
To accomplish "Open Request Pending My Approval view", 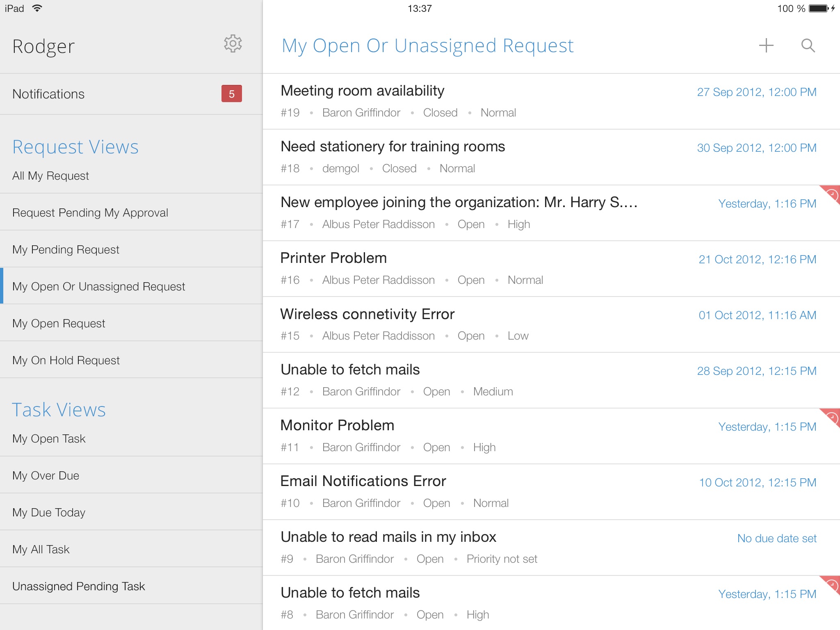I will 131,212.
